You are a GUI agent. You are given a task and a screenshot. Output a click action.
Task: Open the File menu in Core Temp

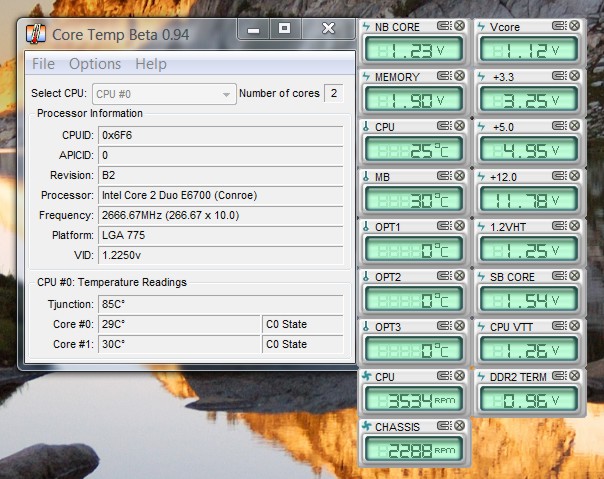43,64
